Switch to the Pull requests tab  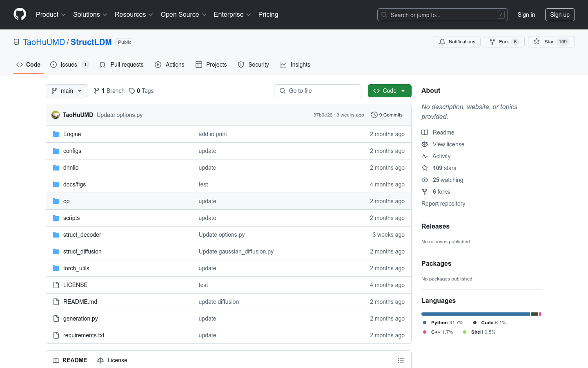[122, 65]
